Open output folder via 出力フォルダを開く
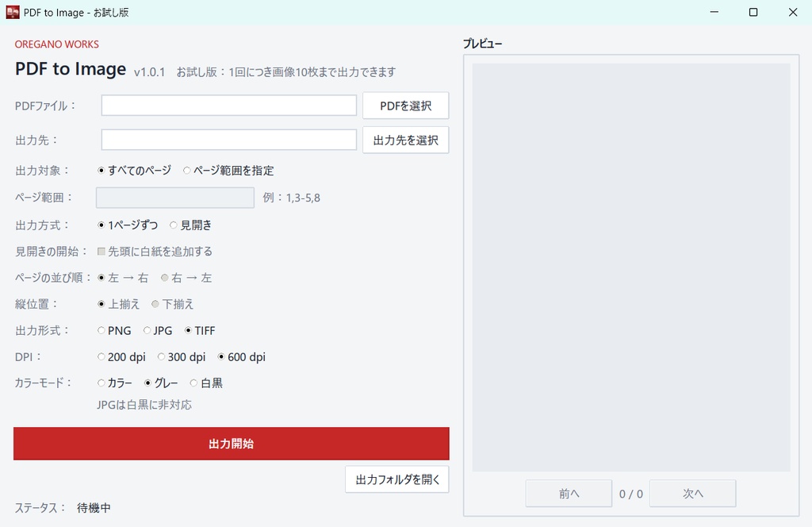Image resolution: width=812 pixels, height=527 pixels. tap(397, 479)
